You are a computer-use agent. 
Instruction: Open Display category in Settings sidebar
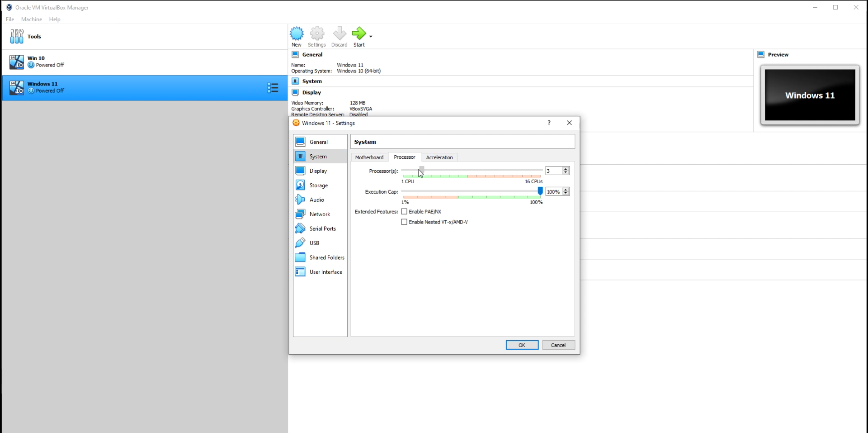pos(320,171)
